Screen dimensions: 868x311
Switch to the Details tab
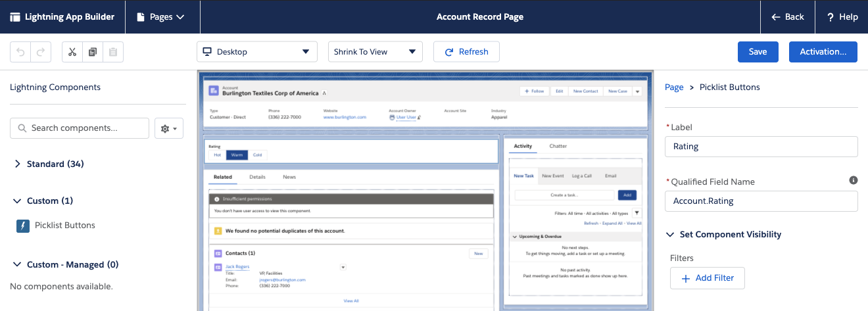pyautogui.click(x=257, y=177)
